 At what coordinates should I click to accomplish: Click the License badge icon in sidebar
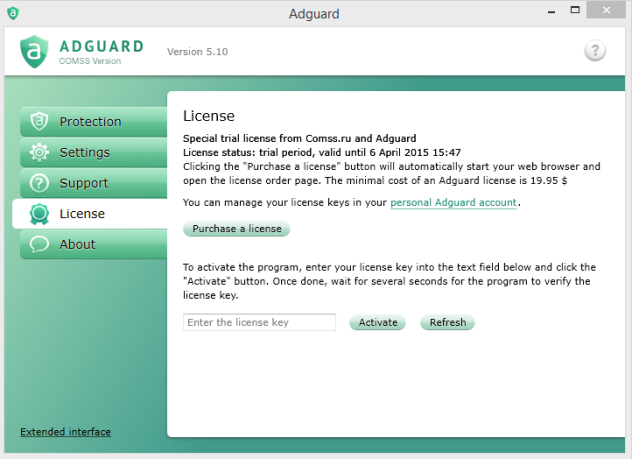tap(39, 214)
